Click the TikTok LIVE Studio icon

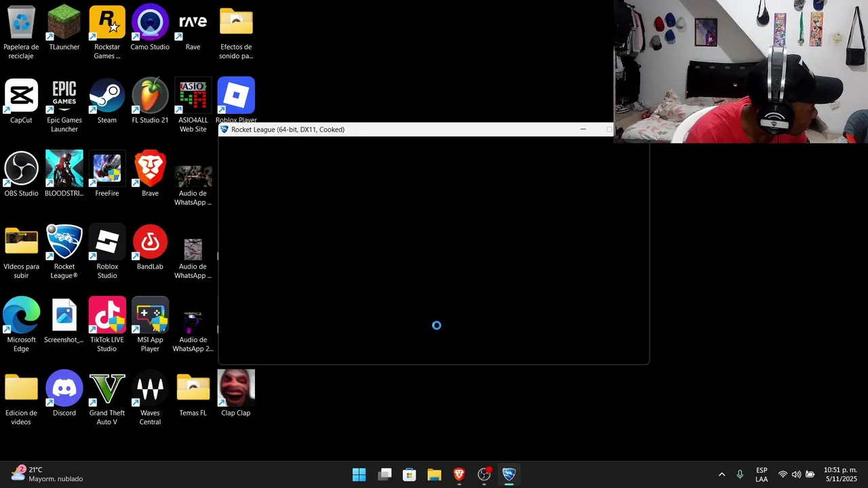pyautogui.click(x=107, y=325)
